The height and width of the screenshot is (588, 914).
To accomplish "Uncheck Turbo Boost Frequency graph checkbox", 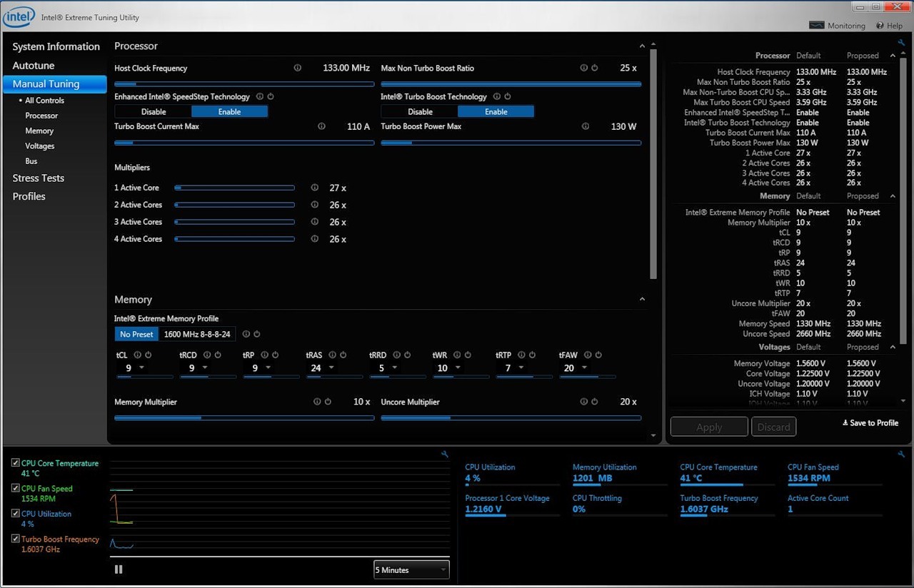I will pos(16,539).
